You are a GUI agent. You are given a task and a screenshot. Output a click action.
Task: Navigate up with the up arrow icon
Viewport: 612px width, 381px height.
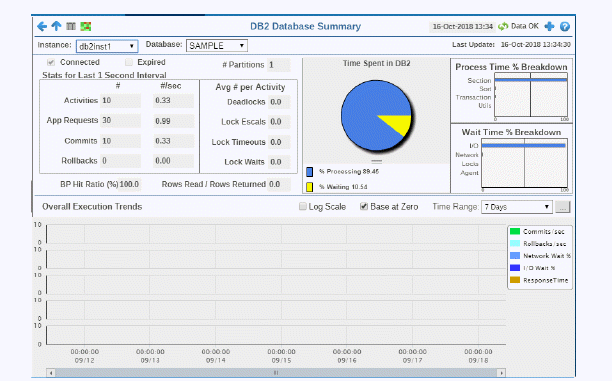56,26
